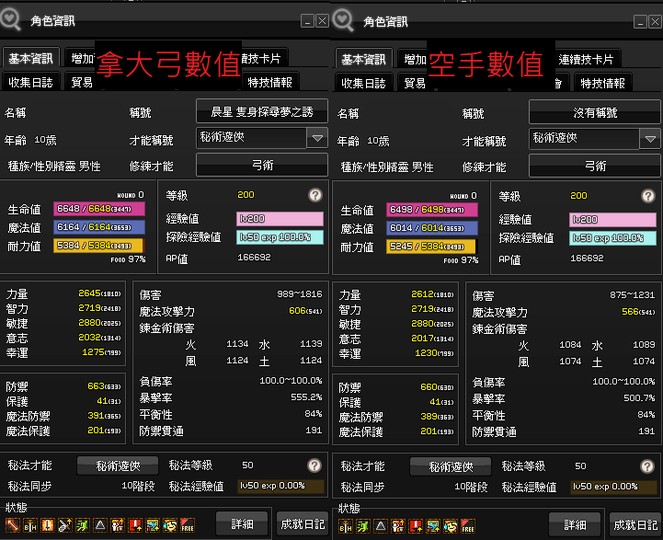Click the magnifier heart icon in left title bar
The height and width of the screenshot is (540, 663).
pyautogui.click(x=11, y=19)
